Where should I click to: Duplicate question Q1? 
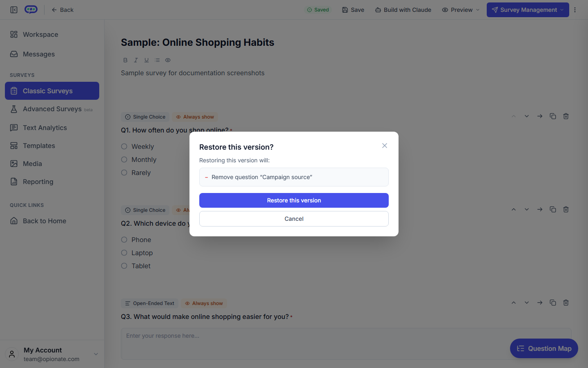click(x=553, y=116)
